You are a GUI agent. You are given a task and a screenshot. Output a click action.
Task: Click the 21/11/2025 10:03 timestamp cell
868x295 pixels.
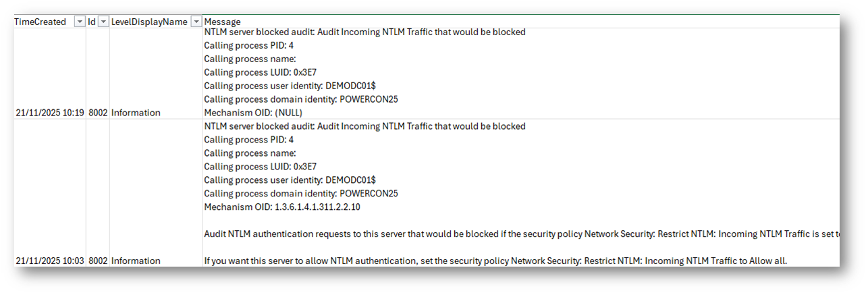(50, 261)
